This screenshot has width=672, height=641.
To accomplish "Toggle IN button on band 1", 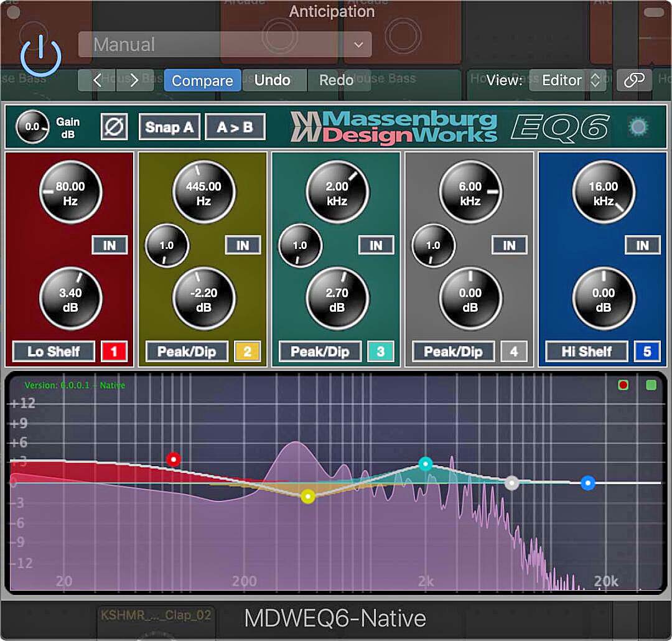I will tap(110, 245).
